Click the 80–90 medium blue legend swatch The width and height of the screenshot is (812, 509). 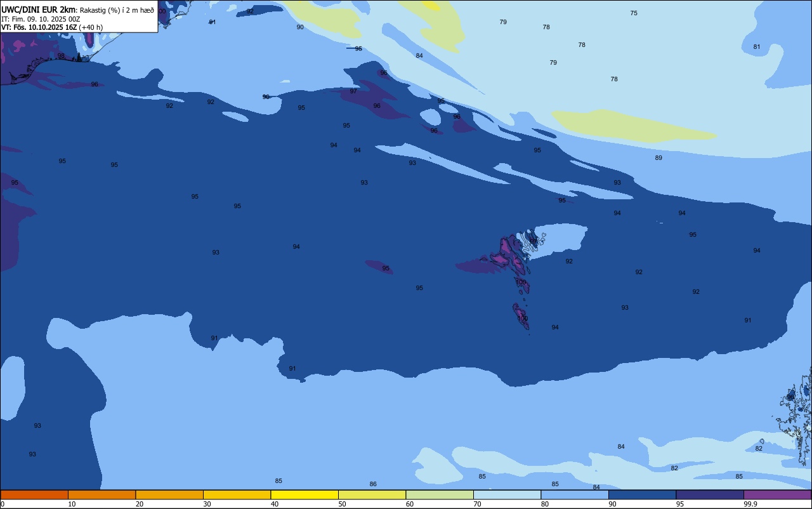click(x=575, y=494)
